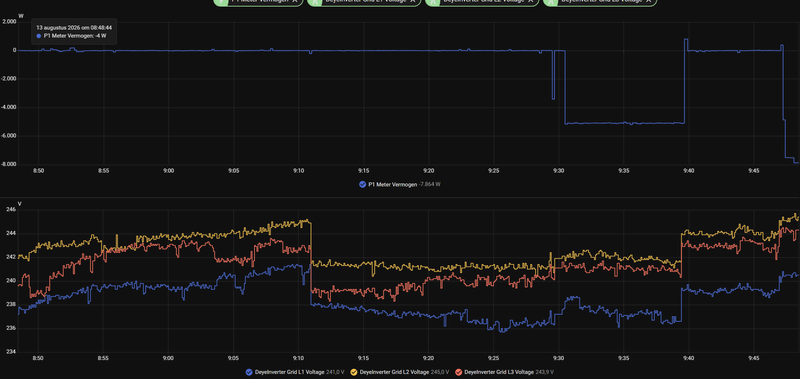
Task: Click the 238 label on the voltage axis
Action: (12, 305)
